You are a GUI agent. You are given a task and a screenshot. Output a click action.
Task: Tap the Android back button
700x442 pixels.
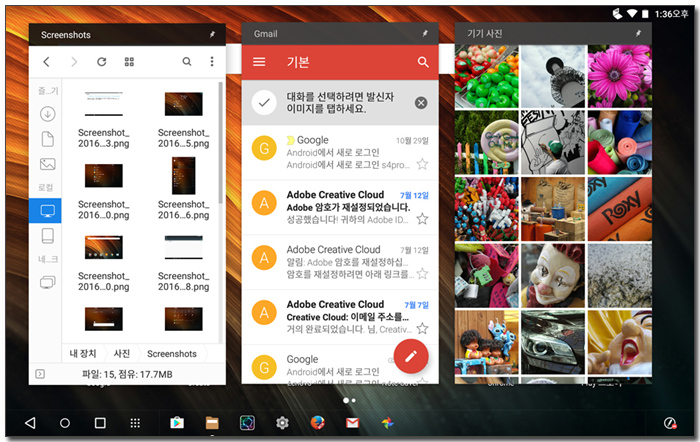tap(30, 423)
